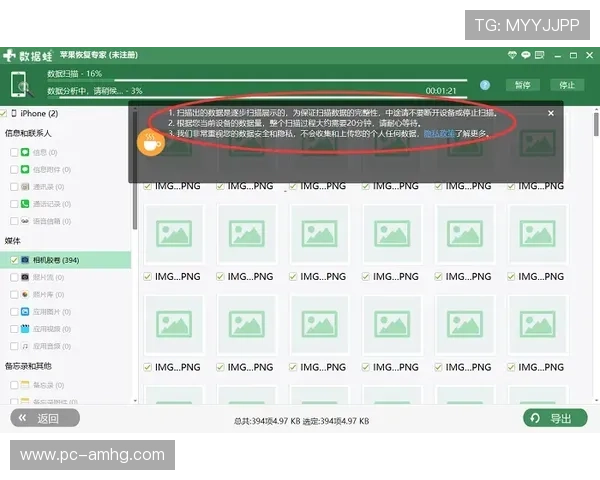The height and width of the screenshot is (480, 600).
Task: Select the 信息 messages icon
Action: coord(25,152)
